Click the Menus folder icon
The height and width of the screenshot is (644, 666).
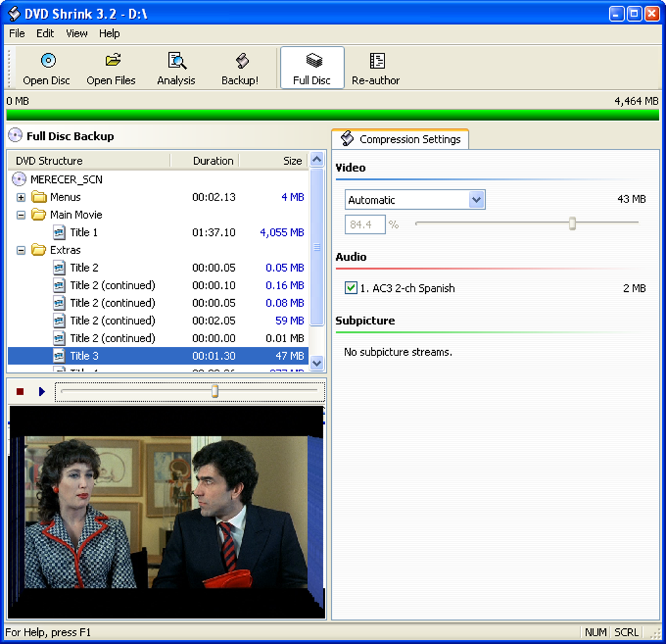click(39, 197)
